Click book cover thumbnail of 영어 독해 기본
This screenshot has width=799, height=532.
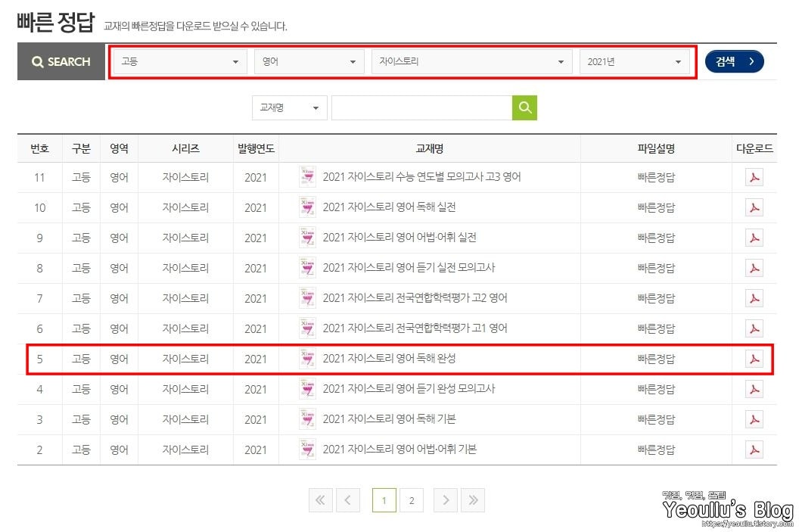[307, 419]
